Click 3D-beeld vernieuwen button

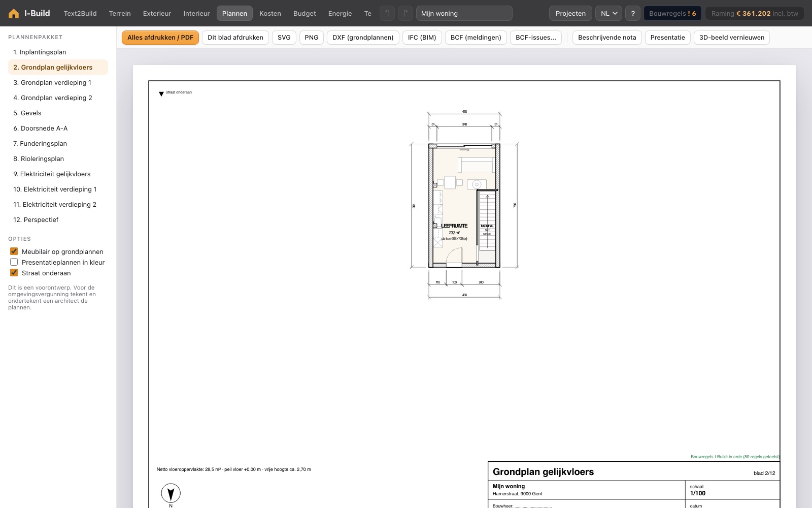[x=732, y=38]
